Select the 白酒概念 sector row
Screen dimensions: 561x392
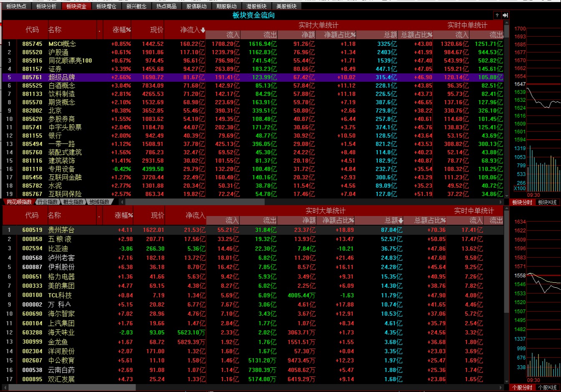253,85
